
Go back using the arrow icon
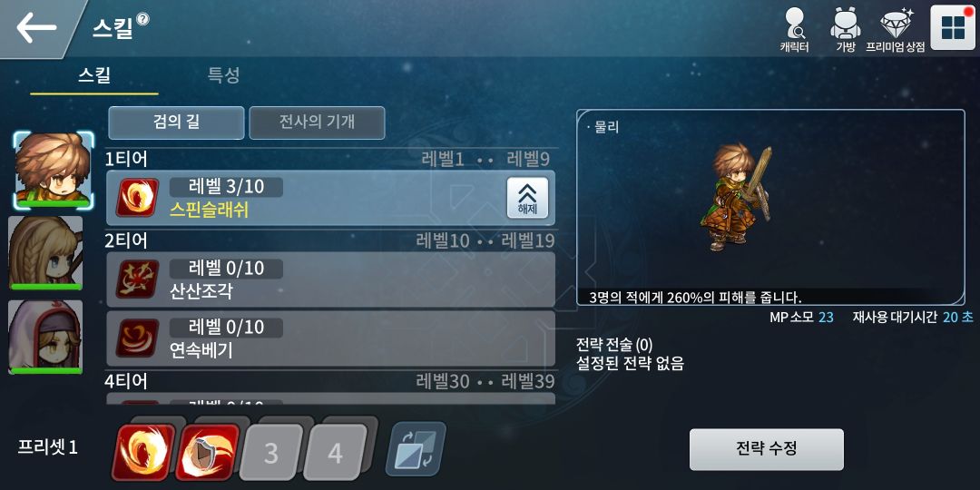point(36,27)
